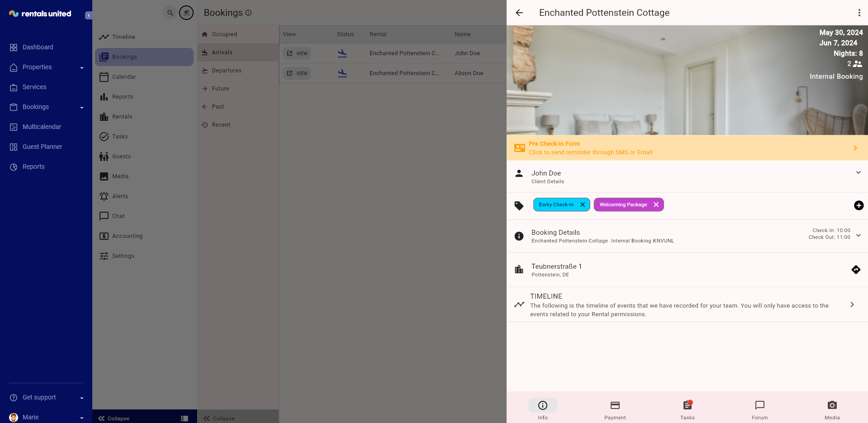
Task: Open Pre Check-In Form arrow
Action: point(855,148)
